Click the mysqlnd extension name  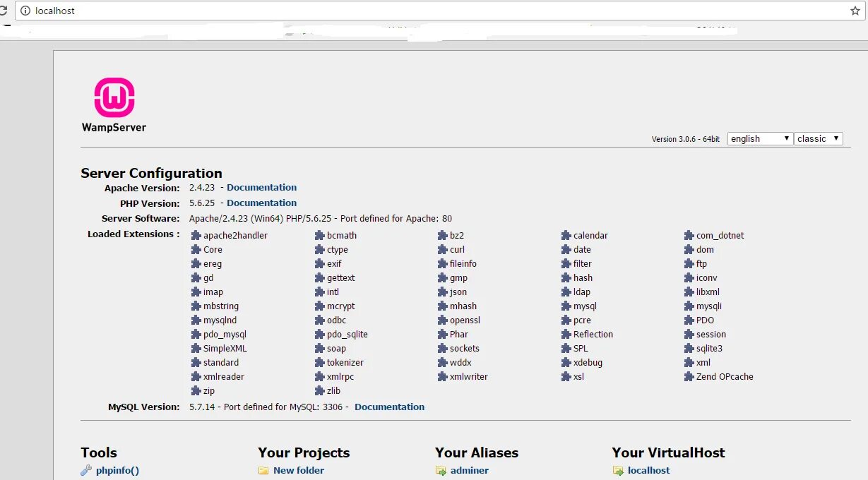tap(220, 320)
